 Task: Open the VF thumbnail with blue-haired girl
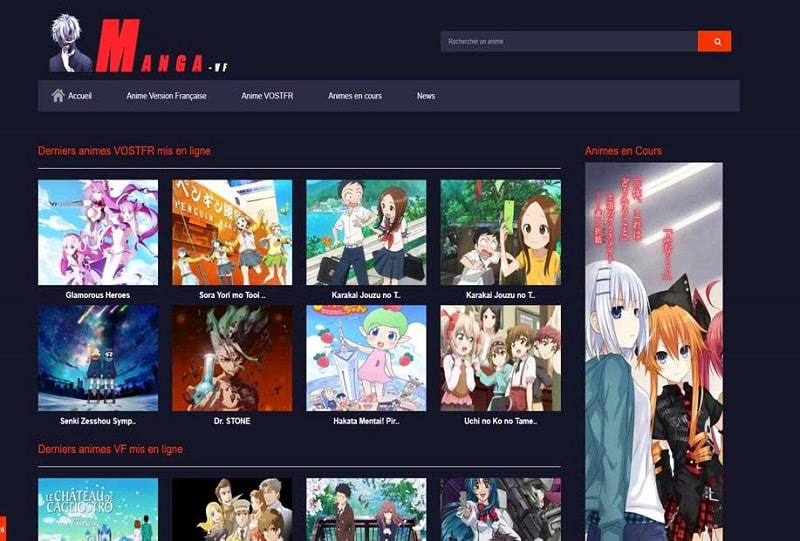tap(501, 509)
